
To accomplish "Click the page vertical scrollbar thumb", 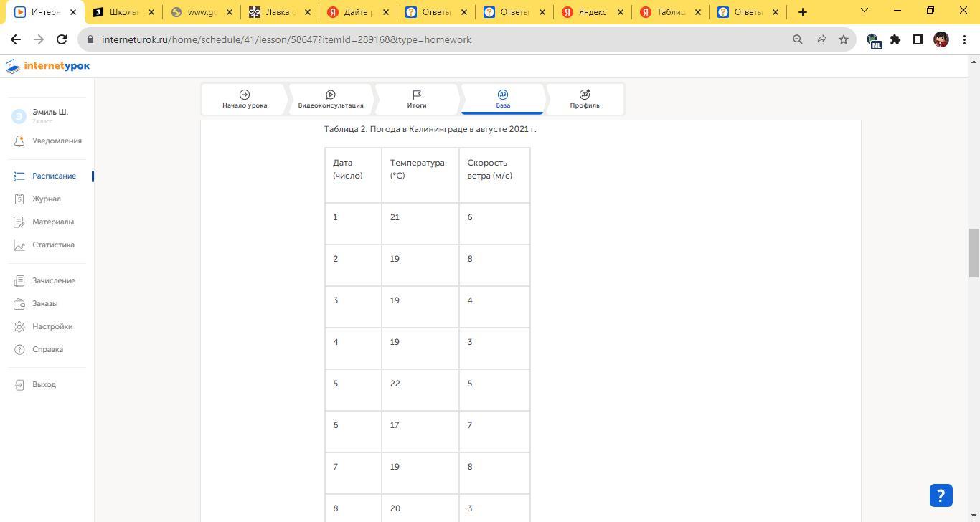I will click(x=974, y=252).
